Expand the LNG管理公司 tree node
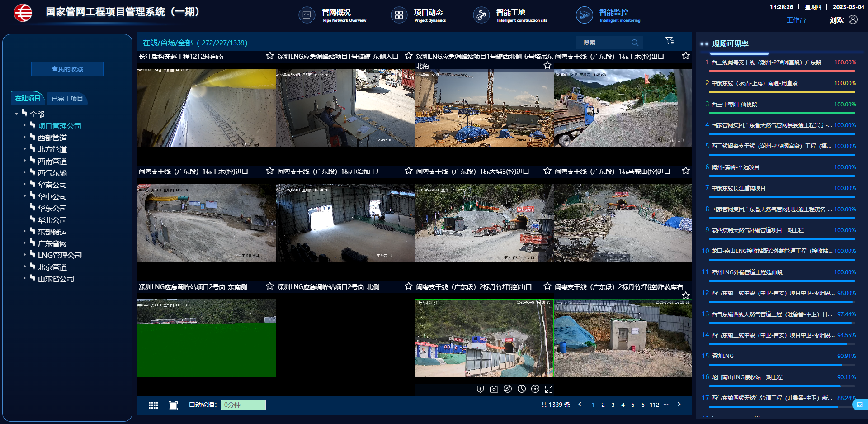This screenshot has height=424, width=868. tap(24, 254)
